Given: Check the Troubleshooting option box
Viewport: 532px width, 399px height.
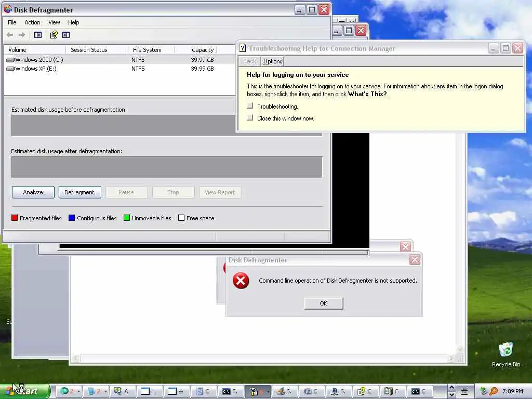Looking at the screenshot, I should pyautogui.click(x=250, y=106).
